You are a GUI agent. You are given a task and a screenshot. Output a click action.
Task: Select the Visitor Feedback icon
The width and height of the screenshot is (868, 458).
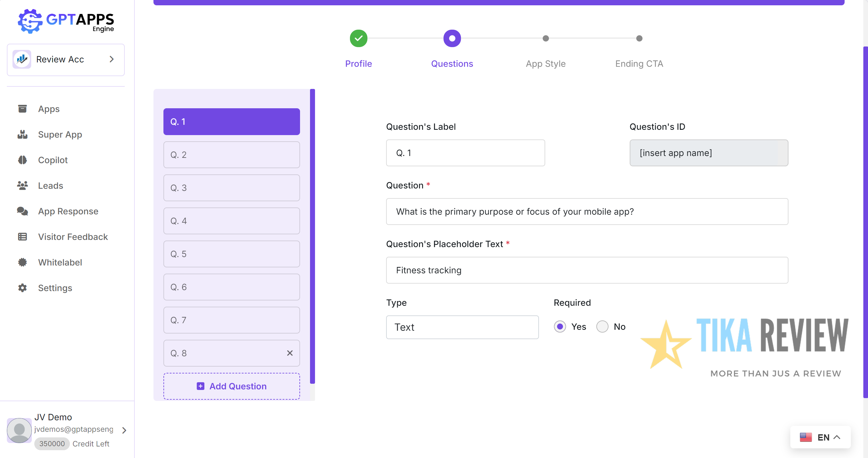22,236
